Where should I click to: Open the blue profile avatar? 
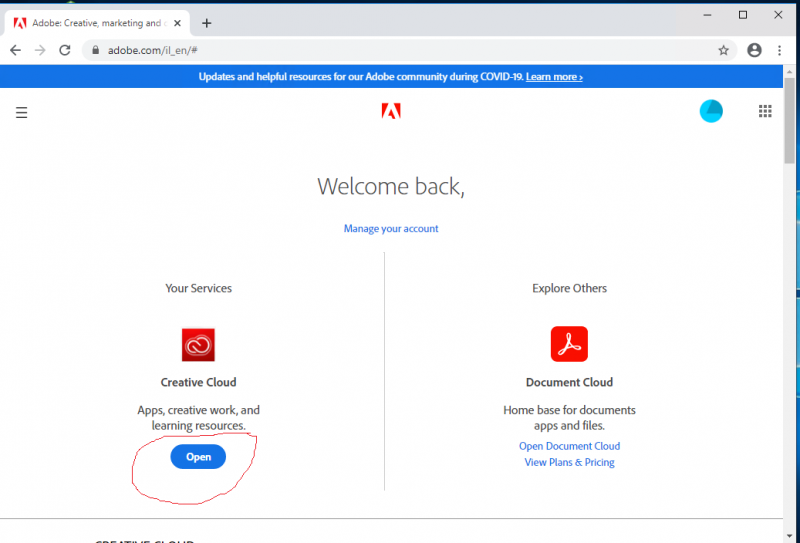tap(711, 111)
